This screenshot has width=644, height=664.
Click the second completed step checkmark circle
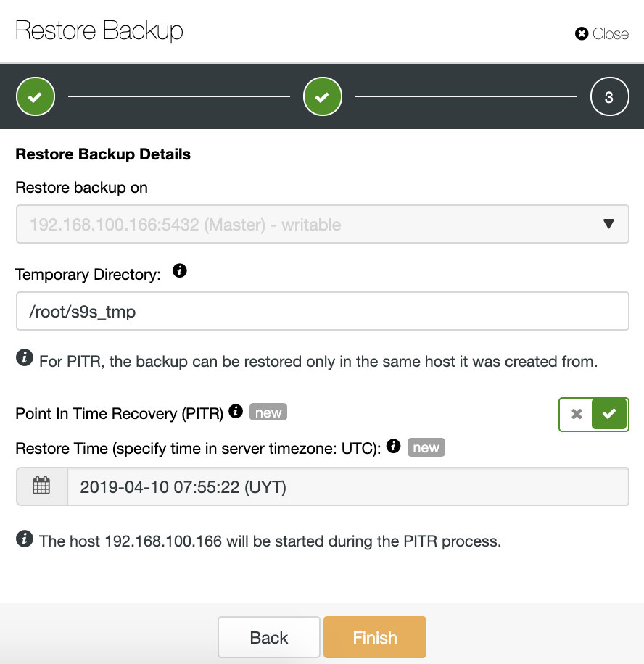point(323,96)
